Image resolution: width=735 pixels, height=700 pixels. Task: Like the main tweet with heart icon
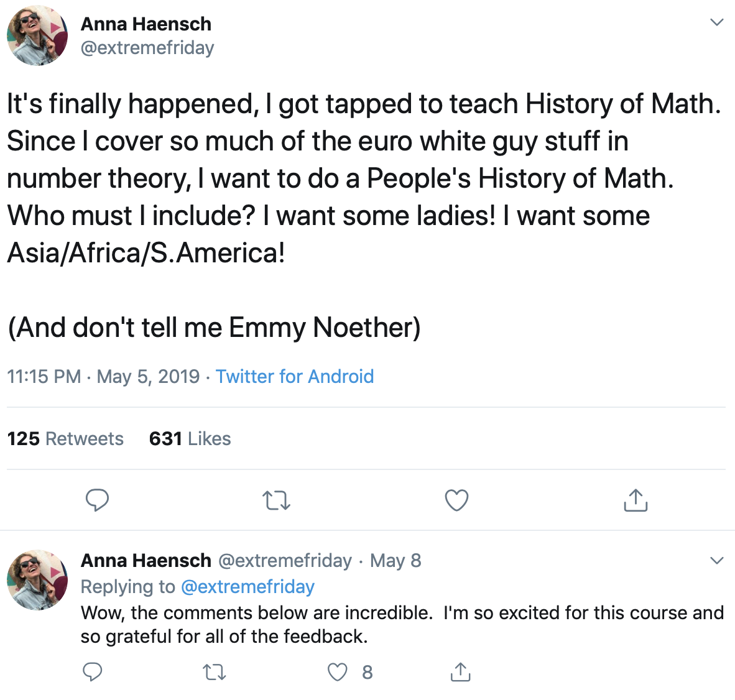pos(456,500)
